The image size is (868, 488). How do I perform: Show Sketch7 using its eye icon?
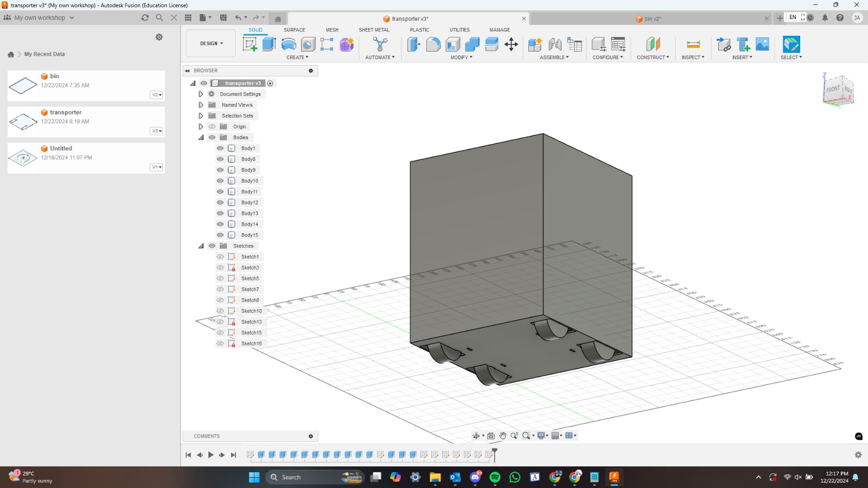220,289
